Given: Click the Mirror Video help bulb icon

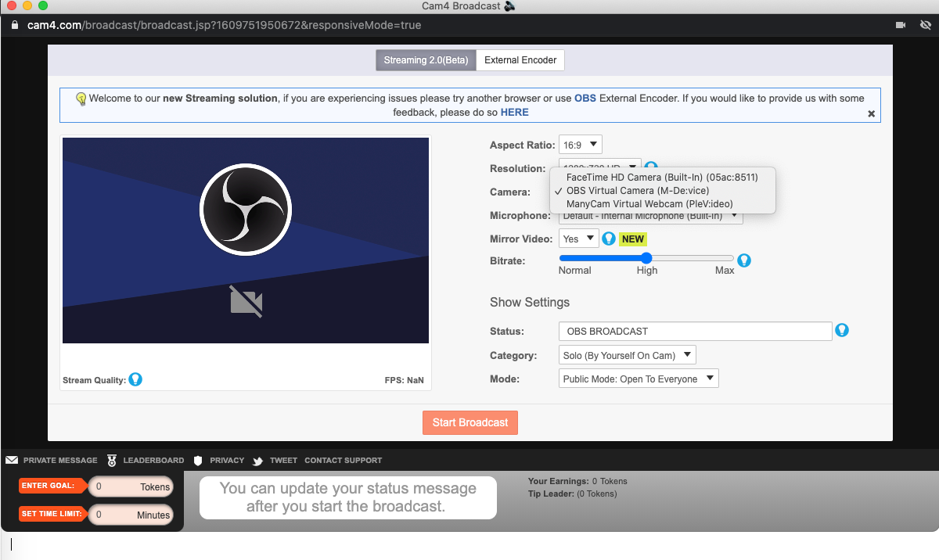Looking at the screenshot, I should (x=609, y=239).
